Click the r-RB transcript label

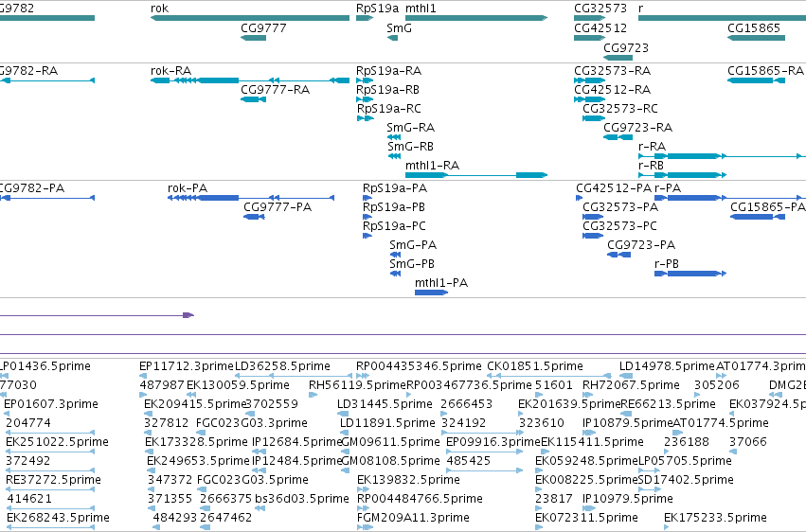click(x=651, y=166)
